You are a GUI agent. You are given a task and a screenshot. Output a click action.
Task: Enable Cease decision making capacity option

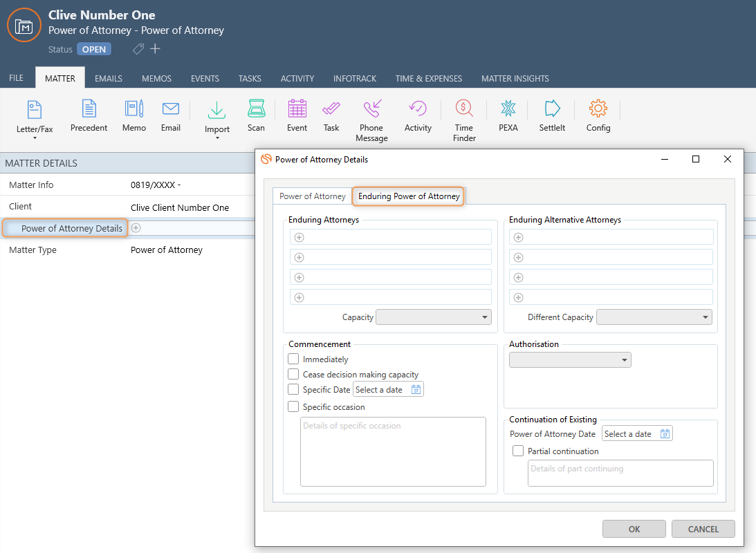coord(293,375)
